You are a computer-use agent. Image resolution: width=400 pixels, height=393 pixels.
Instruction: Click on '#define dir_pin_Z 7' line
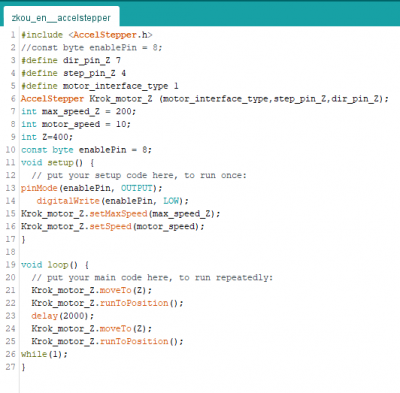[71, 60]
